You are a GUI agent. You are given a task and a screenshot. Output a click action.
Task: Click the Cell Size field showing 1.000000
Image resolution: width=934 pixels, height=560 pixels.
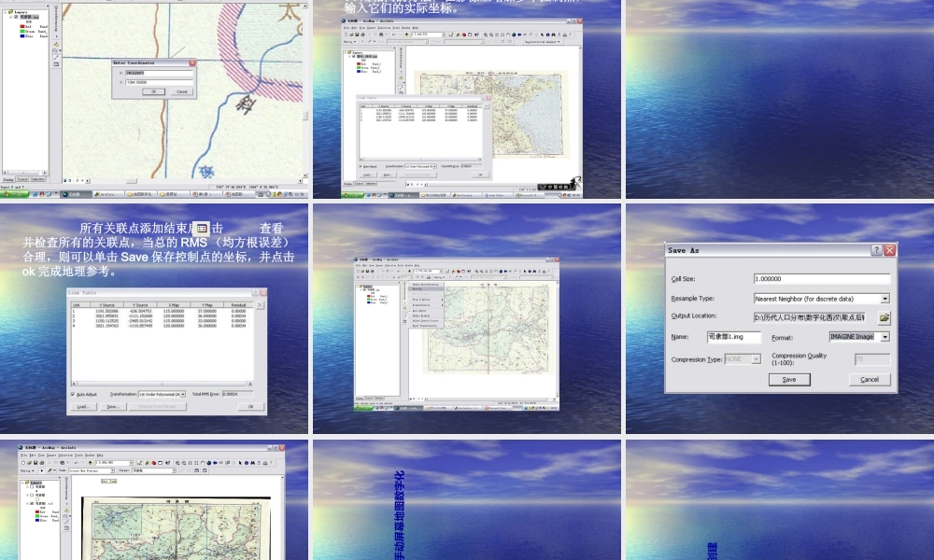[822, 278]
